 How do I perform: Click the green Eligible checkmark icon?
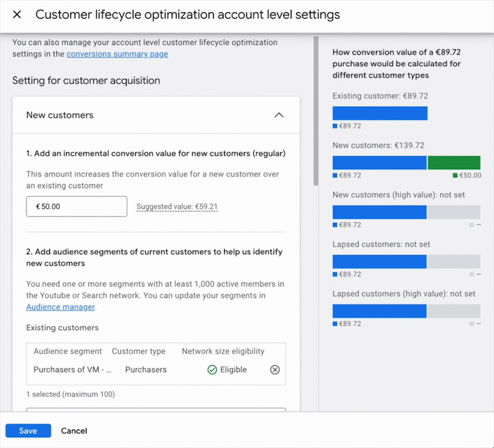(212, 370)
